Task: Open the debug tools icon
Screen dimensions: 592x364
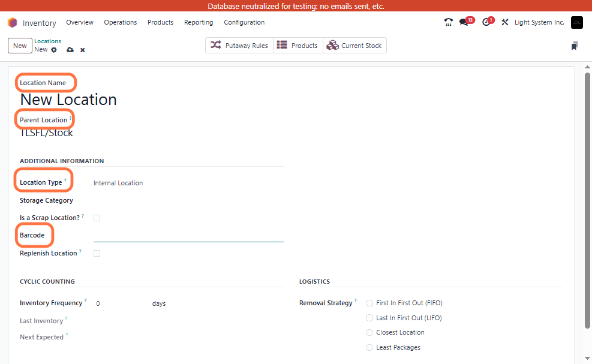Action: click(x=505, y=22)
